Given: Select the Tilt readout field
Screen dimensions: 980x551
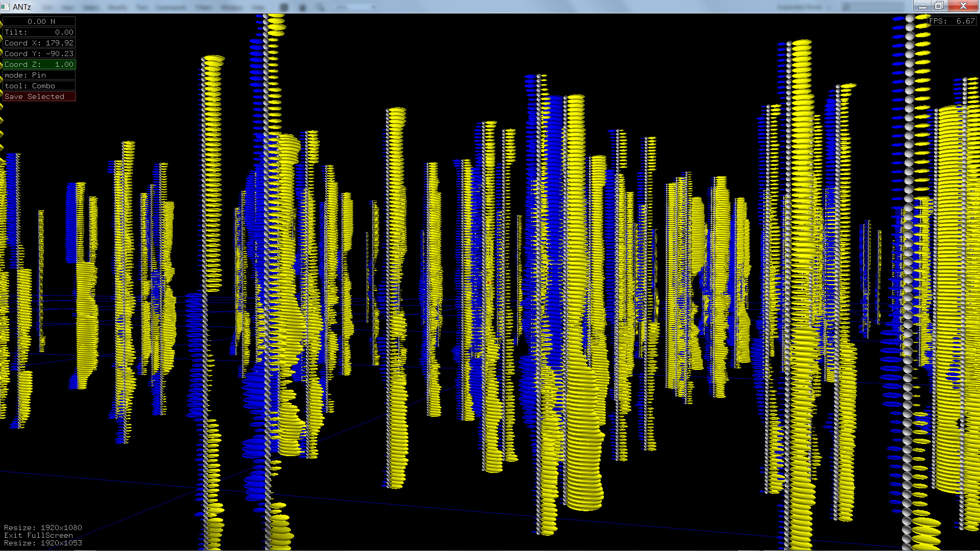Looking at the screenshot, I should [x=39, y=32].
